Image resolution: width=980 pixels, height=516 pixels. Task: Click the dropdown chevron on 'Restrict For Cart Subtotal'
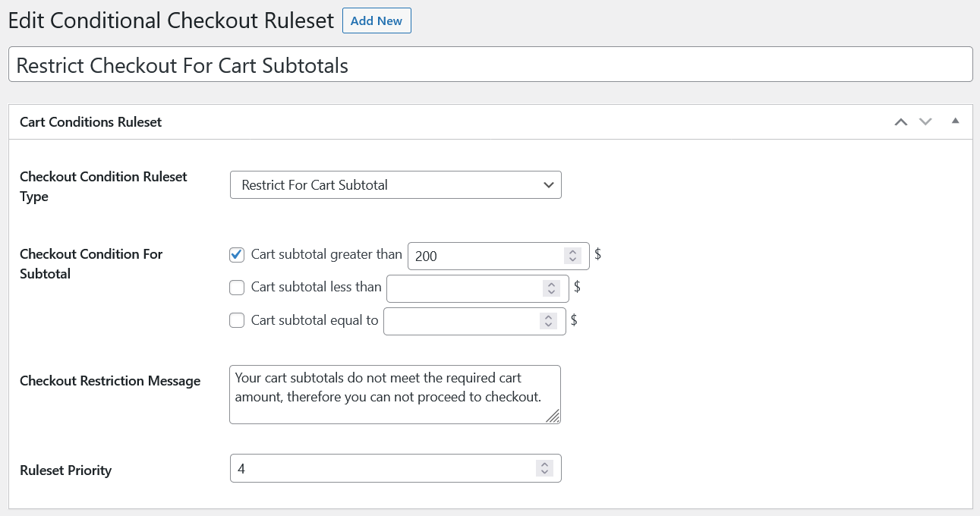click(549, 184)
